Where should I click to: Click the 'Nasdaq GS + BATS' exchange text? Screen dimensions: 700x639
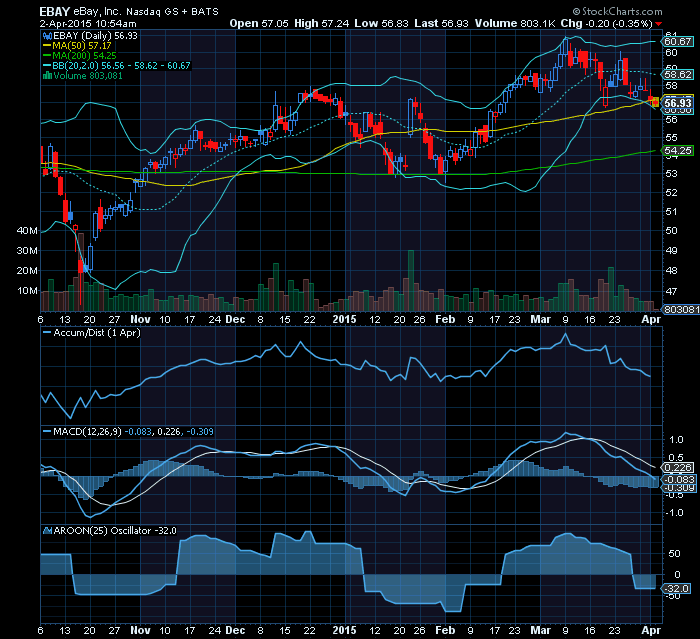point(172,12)
